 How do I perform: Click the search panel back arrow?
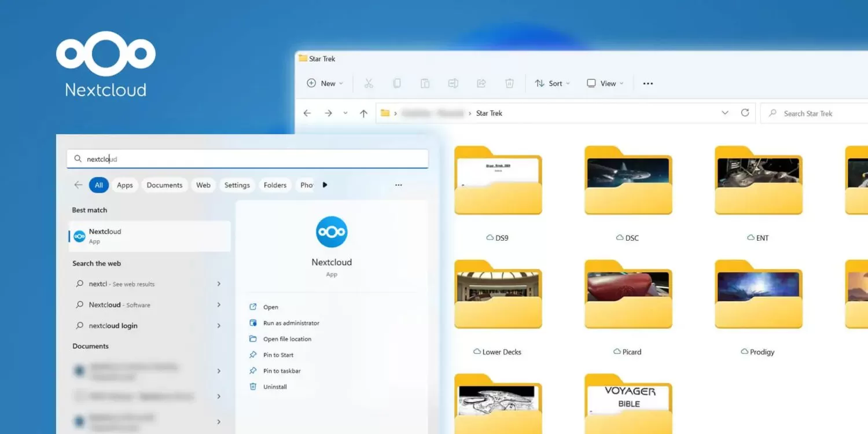click(78, 185)
